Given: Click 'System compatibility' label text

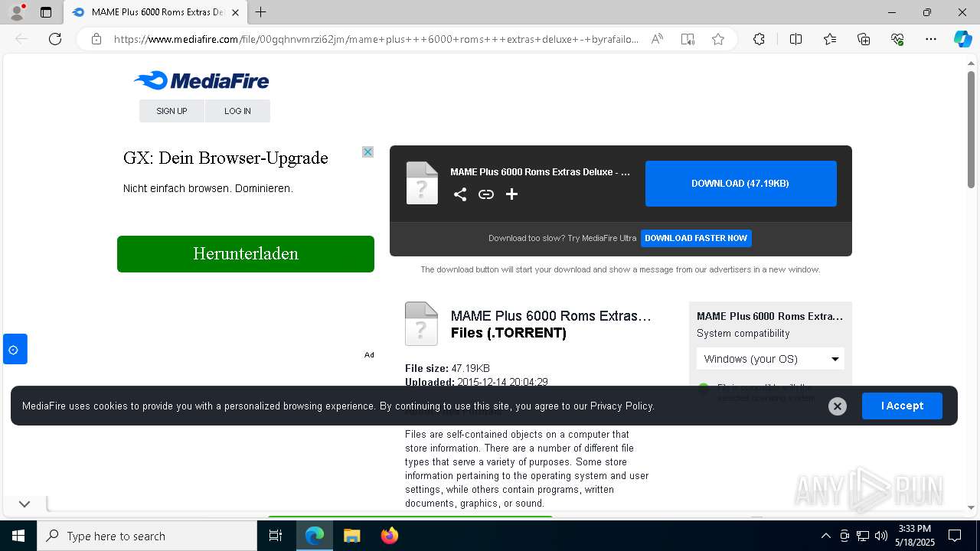Looking at the screenshot, I should (743, 334).
